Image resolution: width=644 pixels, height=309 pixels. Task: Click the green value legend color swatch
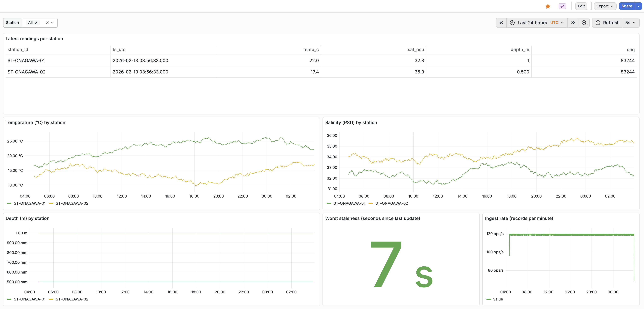coord(488,299)
